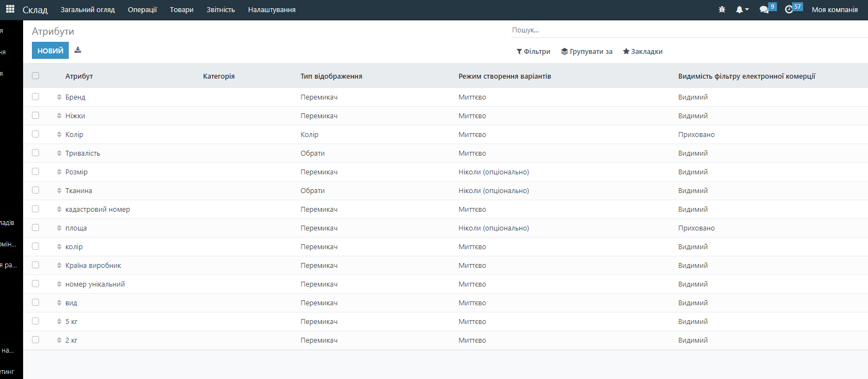Viewport: 868px width, 379px height.
Task: Open the chat messages icon
Action: (x=764, y=9)
